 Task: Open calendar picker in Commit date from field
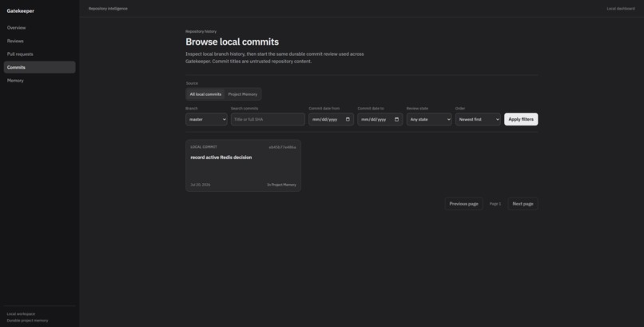(348, 119)
